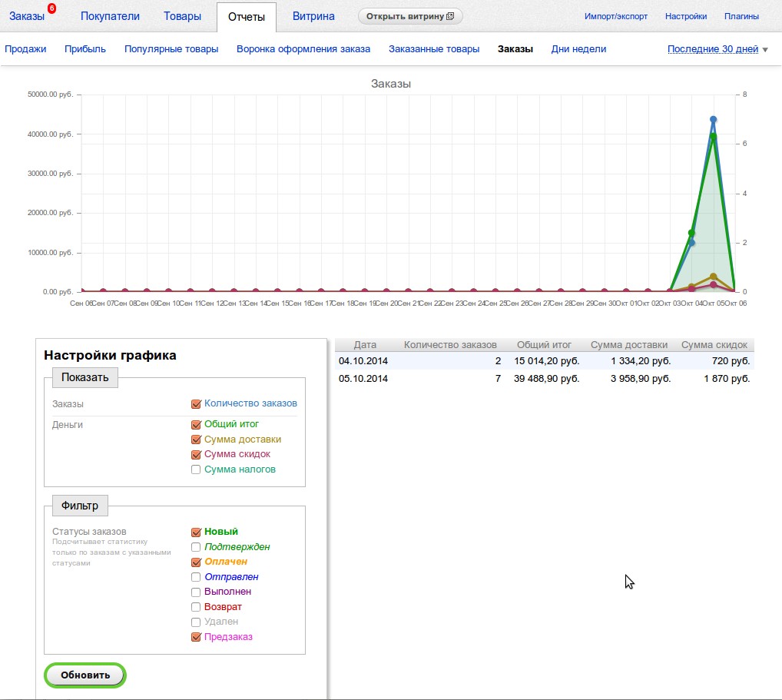Image resolution: width=782 pixels, height=700 pixels.
Task: Click the Сумма скидок column header
Action: point(714,345)
